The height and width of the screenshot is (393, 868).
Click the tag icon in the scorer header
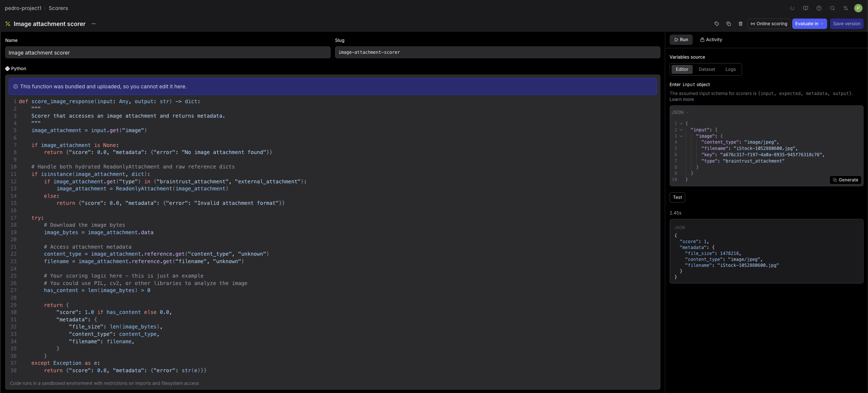click(x=716, y=24)
